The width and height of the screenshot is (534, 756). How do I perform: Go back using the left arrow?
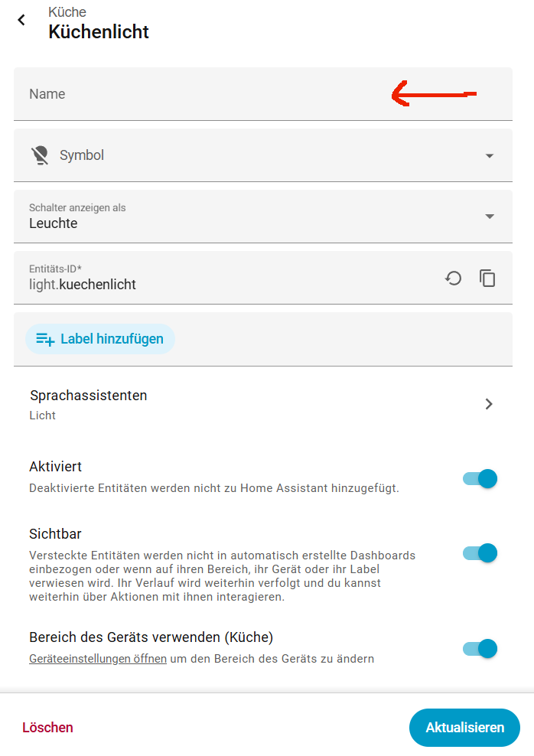tap(21, 20)
